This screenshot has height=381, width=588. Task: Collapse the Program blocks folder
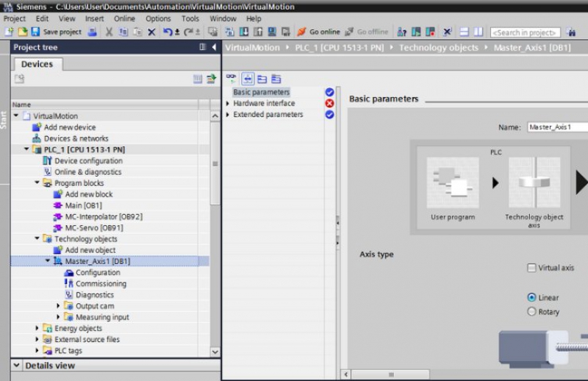pyautogui.click(x=37, y=182)
